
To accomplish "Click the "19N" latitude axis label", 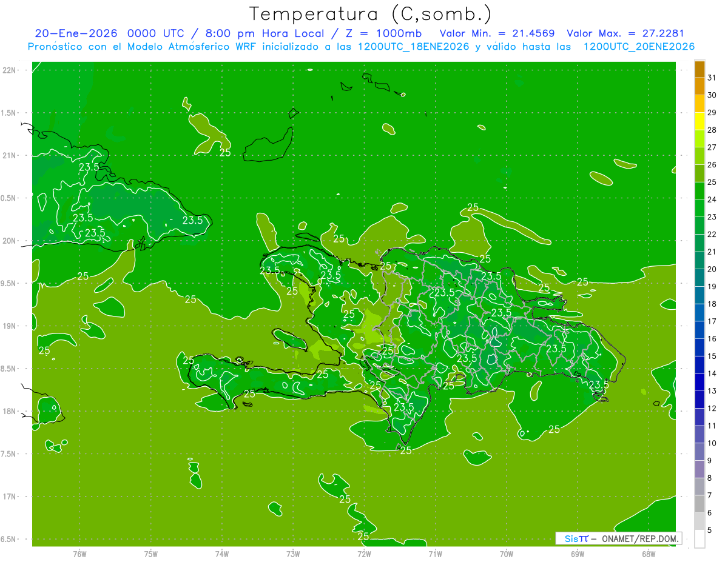I will coord(8,326).
